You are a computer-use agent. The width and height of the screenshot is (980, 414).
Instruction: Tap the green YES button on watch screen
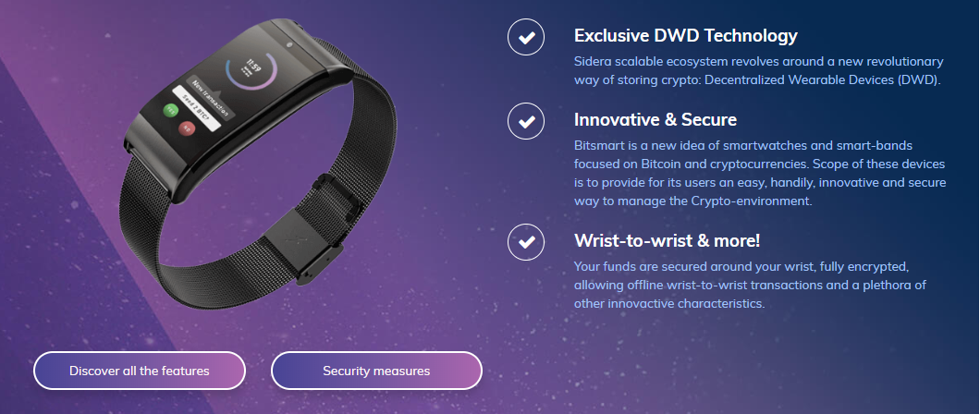pos(171,111)
